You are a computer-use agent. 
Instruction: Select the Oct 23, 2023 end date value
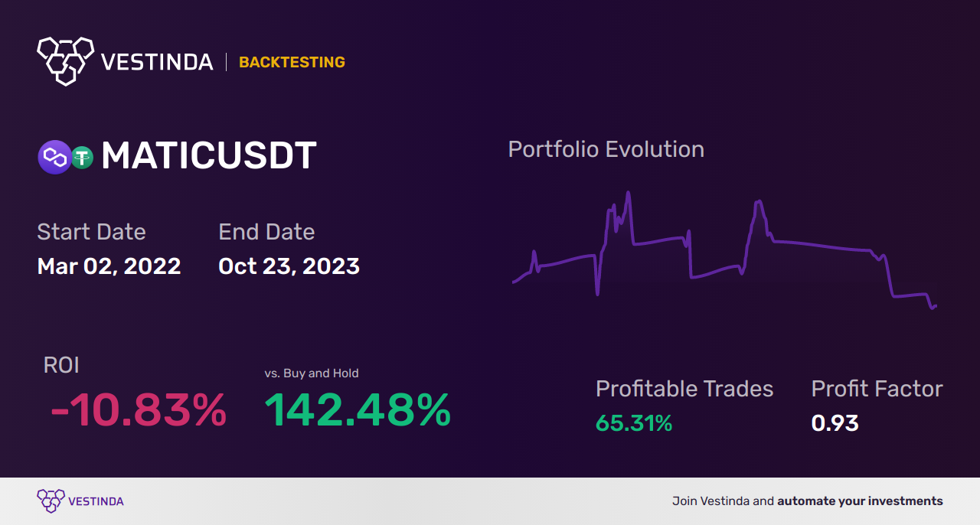(x=289, y=266)
